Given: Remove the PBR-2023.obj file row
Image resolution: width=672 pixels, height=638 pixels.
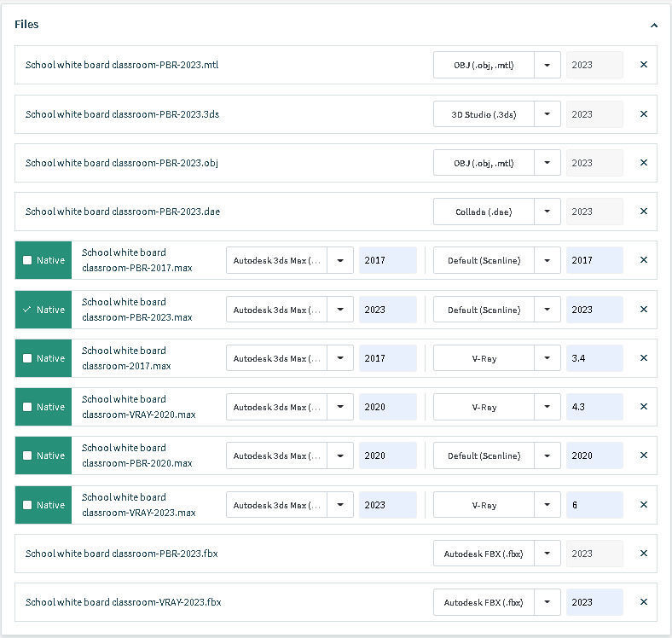Looking at the screenshot, I should [644, 163].
